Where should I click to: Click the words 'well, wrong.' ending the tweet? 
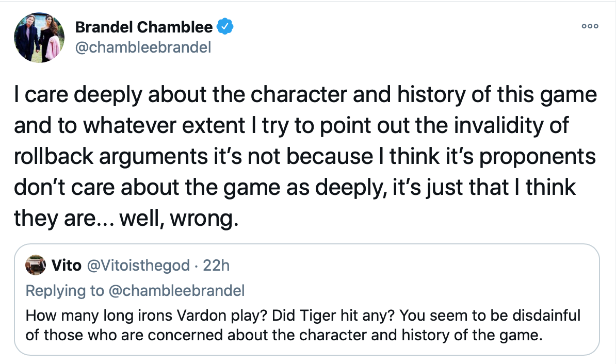(x=179, y=218)
